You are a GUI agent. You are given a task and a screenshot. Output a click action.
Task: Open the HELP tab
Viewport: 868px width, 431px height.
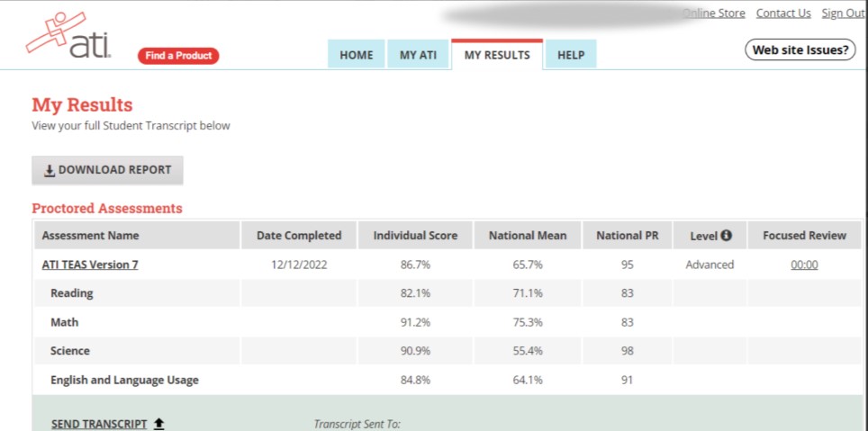[571, 55]
